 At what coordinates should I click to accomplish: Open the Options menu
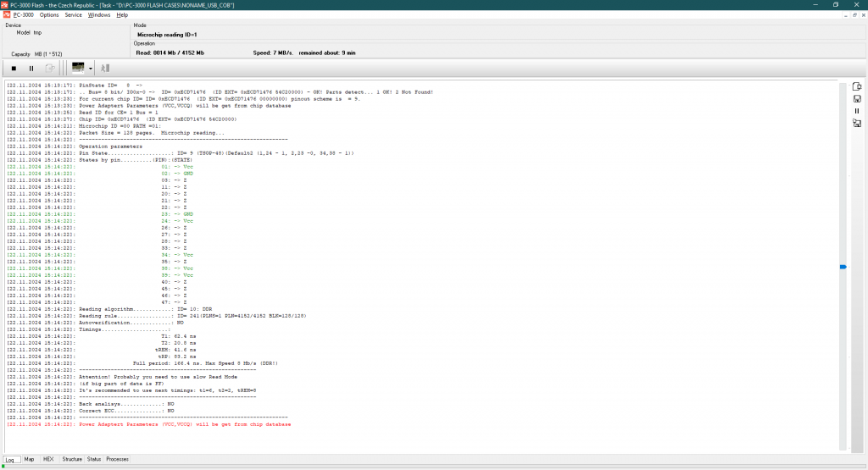(x=49, y=15)
